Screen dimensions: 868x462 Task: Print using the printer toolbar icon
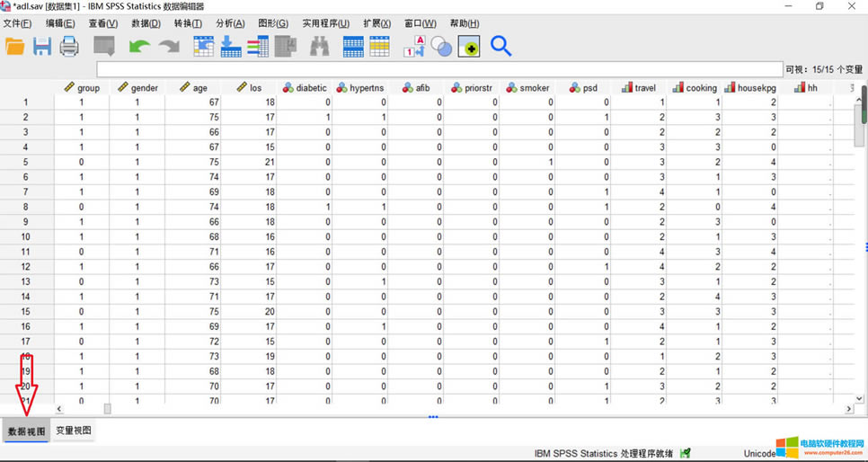point(69,47)
